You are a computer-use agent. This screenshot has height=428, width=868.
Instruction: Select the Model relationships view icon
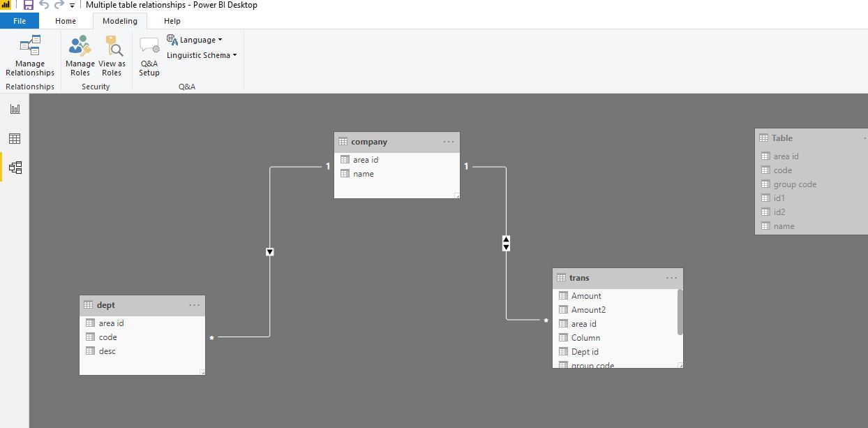point(15,168)
